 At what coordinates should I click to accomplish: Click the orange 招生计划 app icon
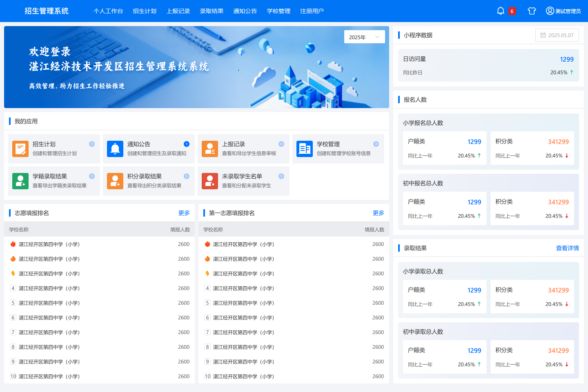(20, 149)
